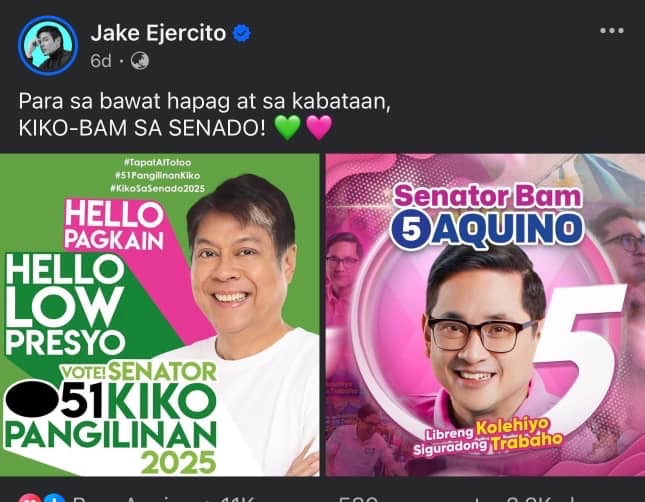Open Jake Ejercito's profile picture
This screenshot has width=645, height=502.
pos(48,46)
